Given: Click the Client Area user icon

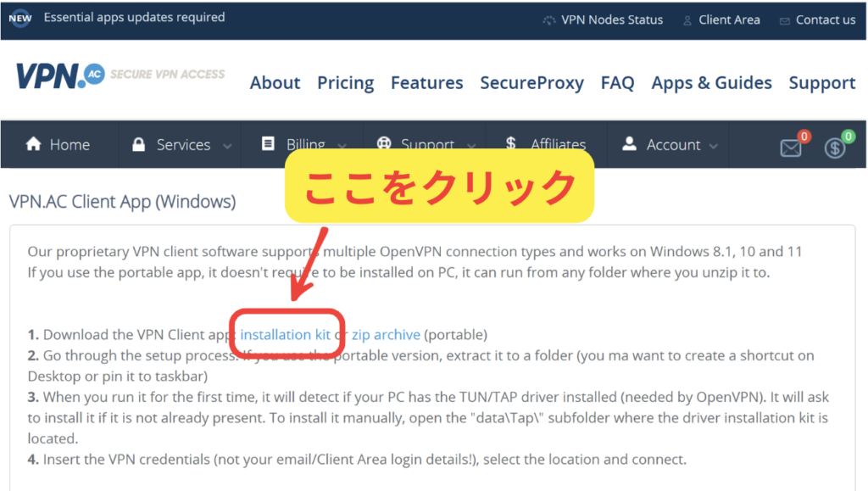Looking at the screenshot, I should click(687, 21).
